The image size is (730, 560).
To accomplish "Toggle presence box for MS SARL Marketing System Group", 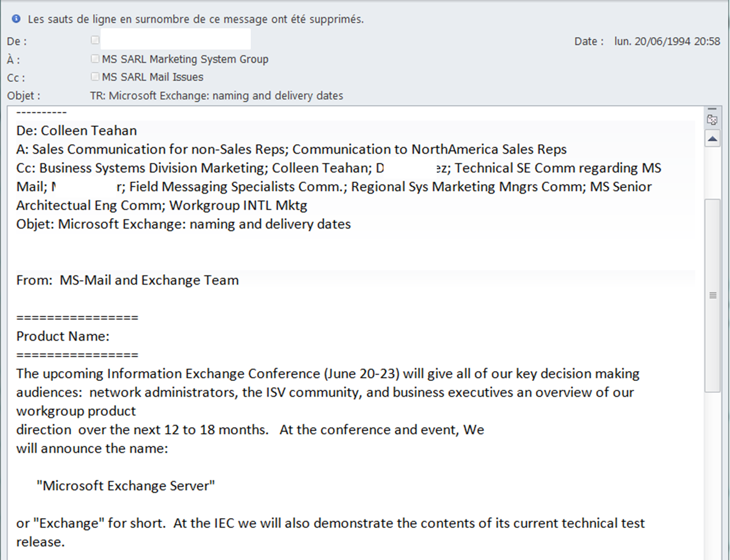I will point(95,59).
